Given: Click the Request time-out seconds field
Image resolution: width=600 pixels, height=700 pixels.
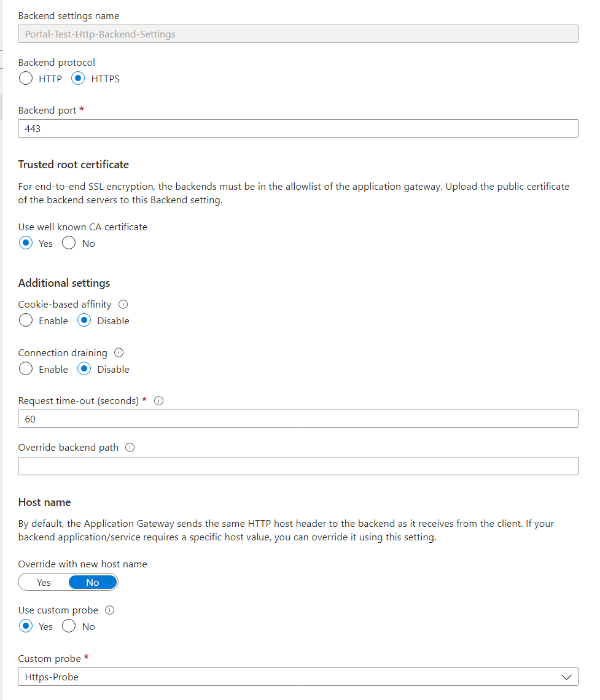Looking at the screenshot, I should (x=298, y=419).
